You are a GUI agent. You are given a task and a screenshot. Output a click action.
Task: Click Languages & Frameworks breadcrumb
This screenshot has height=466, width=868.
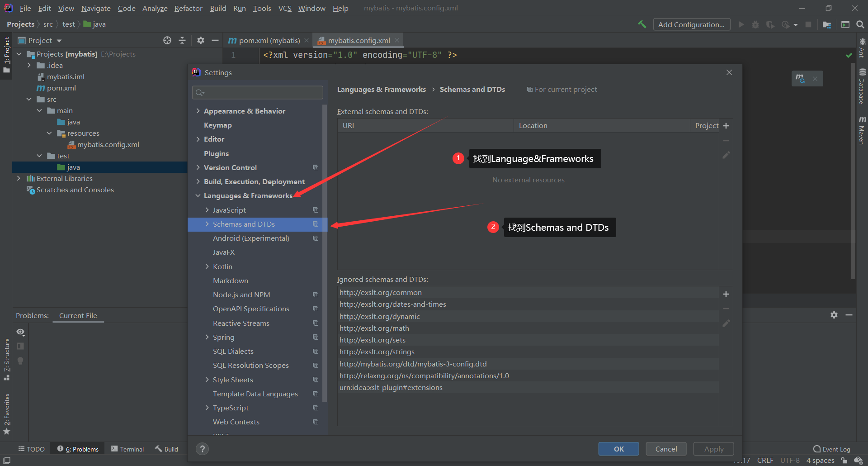381,89
